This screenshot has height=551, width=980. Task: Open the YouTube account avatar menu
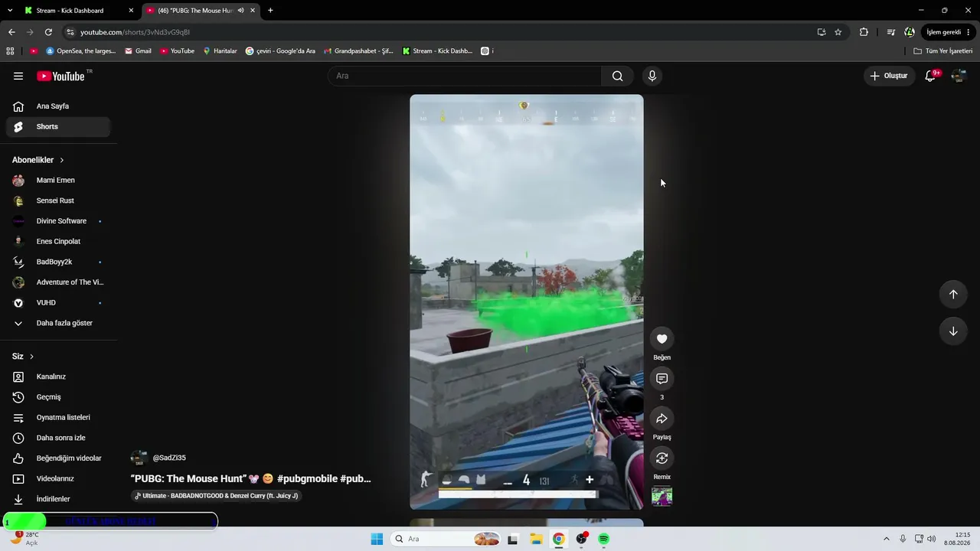point(959,76)
